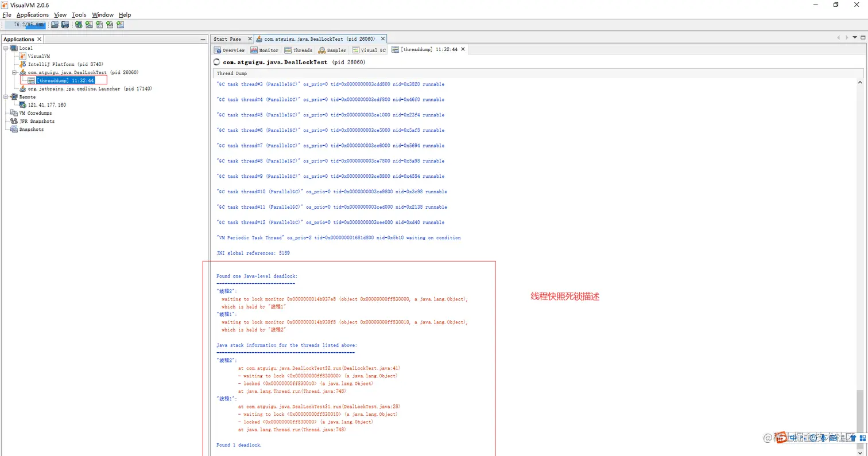The height and width of the screenshot is (456, 868).
Task: Close the Applications panel tab
Action: (x=39, y=39)
